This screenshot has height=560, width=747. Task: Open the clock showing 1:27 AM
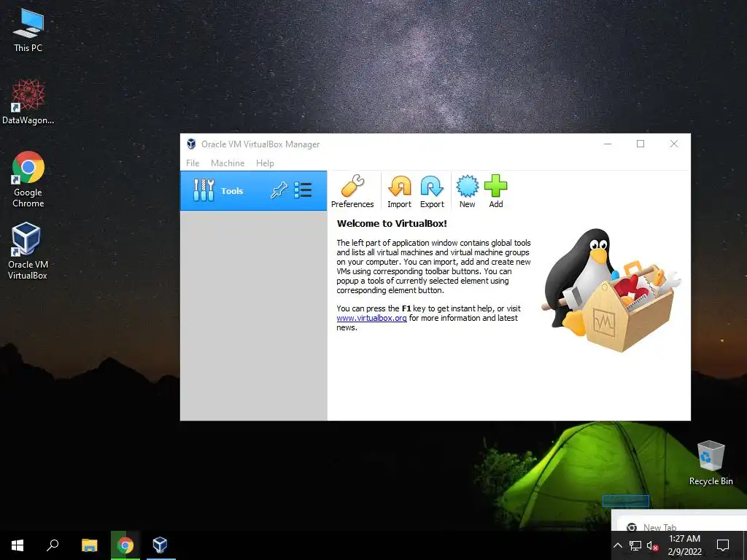(x=684, y=545)
